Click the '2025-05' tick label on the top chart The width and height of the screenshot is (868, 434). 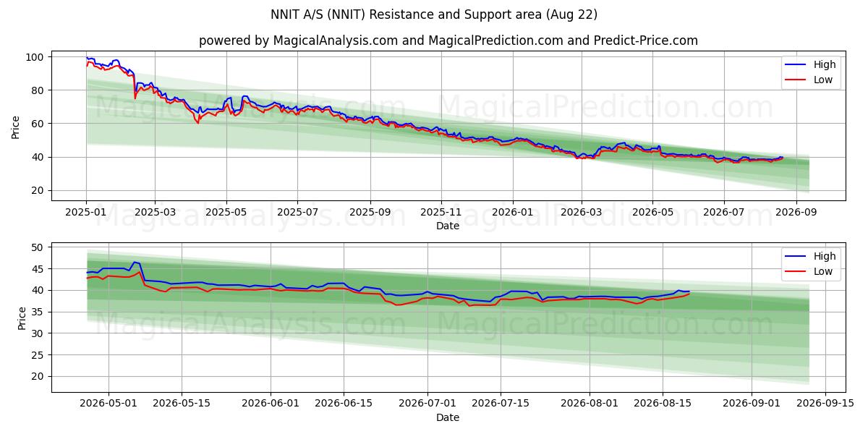(x=226, y=213)
